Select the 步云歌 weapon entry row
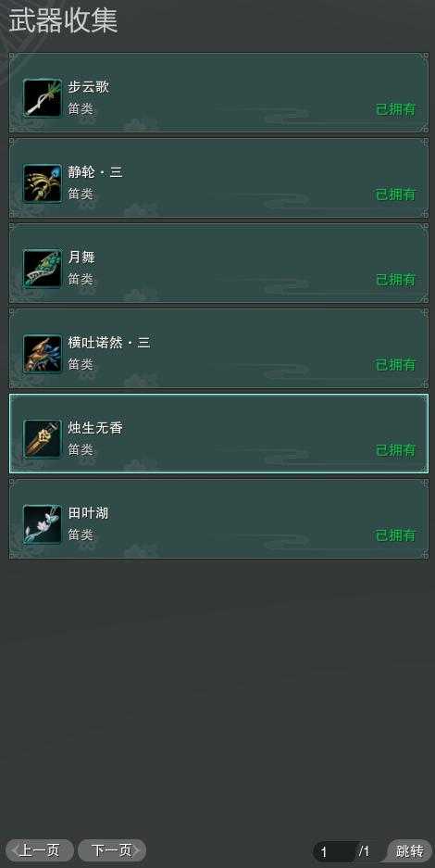This screenshot has height=868, width=435. 218,93
